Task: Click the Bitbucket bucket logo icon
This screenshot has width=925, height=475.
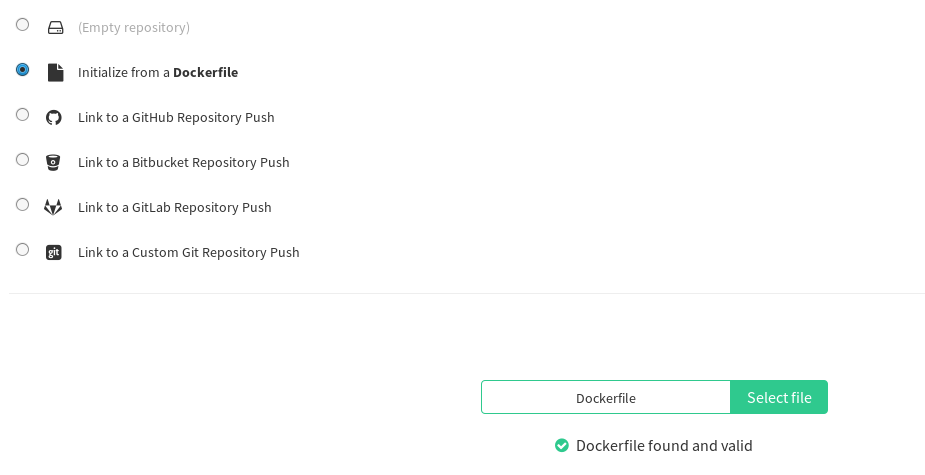Action: (53, 162)
